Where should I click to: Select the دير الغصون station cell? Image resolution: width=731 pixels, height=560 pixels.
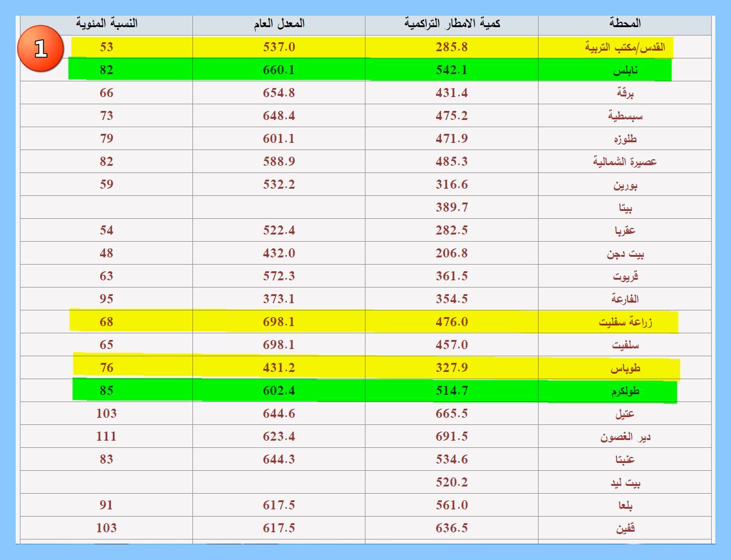[625, 436]
